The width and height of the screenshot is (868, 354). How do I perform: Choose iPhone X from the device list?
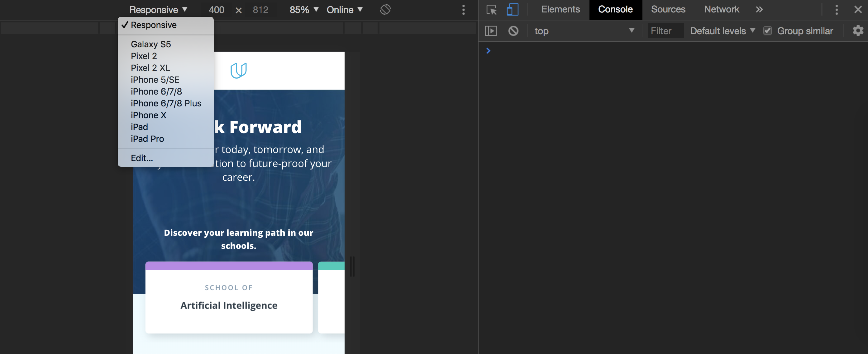click(x=148, y=115)
